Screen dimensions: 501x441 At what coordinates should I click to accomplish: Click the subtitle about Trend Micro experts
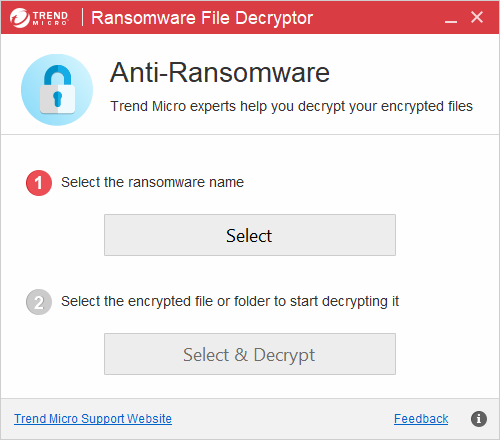tap(291, 106)
